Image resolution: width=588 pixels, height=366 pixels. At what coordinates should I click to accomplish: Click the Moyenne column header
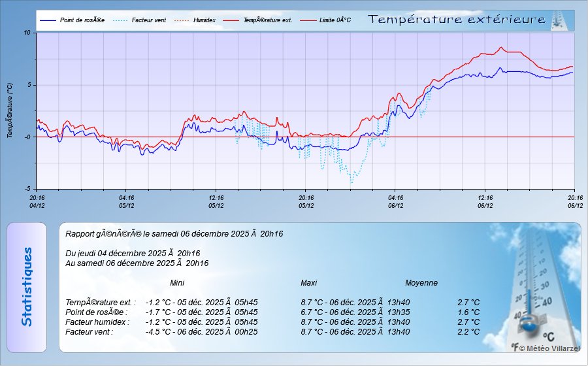point(421,283)
